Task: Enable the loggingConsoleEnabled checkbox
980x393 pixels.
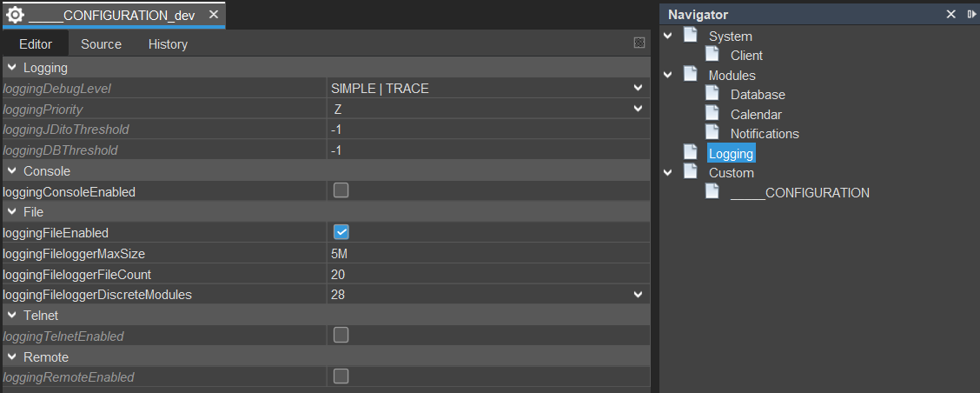Action: [341, 190]
